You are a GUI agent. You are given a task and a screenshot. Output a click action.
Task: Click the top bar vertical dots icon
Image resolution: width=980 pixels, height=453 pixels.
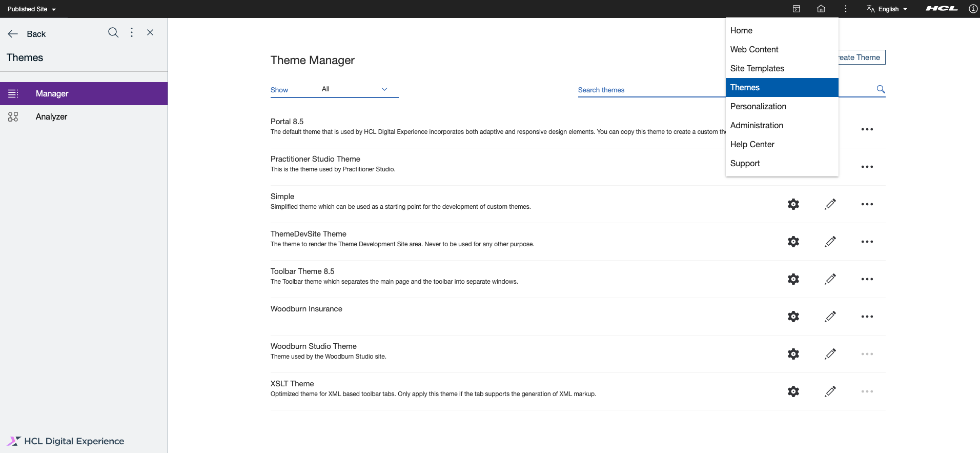[x=846, y=9]
